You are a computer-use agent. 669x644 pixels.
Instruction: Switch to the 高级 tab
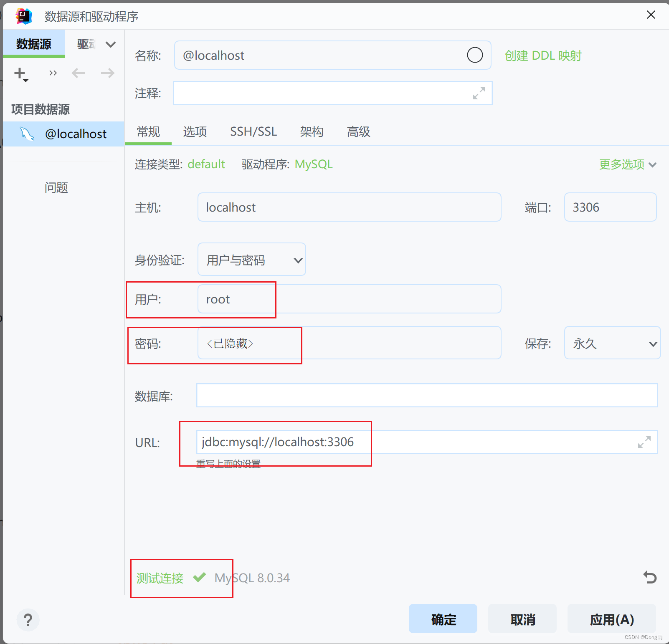tap(358, 132)
